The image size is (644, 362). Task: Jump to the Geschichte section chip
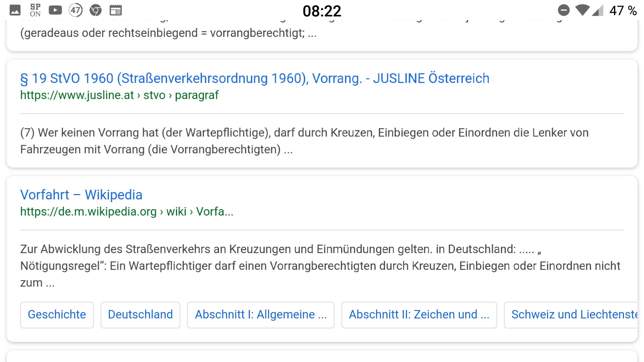coord(57,315)
